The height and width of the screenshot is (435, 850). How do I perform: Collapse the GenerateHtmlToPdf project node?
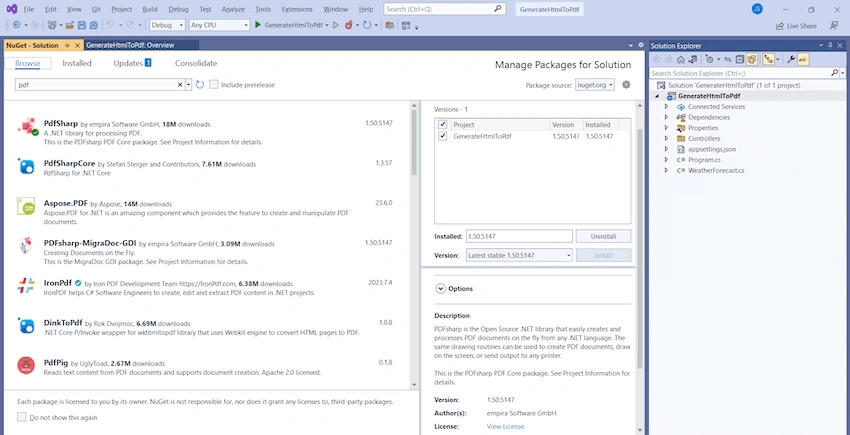[x=658, y=96]
